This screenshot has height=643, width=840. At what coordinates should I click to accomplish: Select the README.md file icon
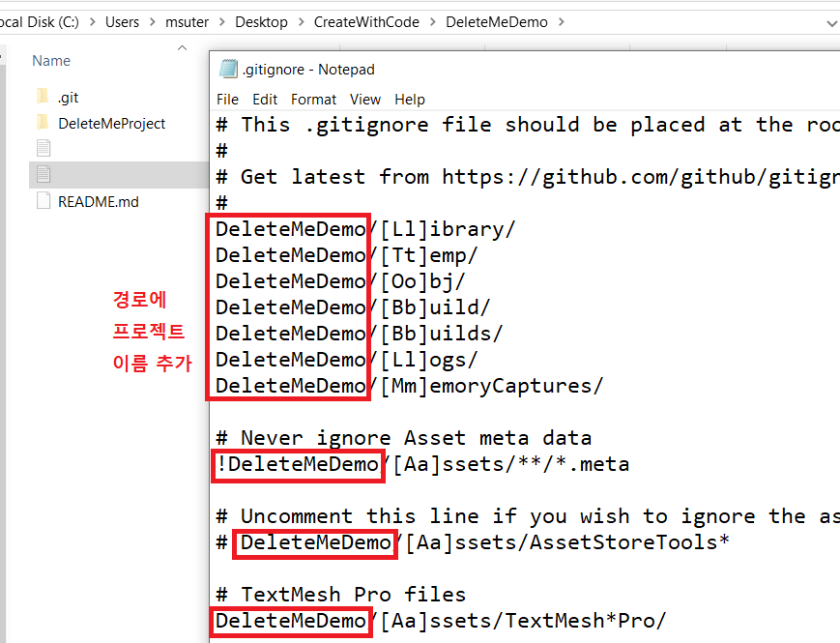click(43, 201)
